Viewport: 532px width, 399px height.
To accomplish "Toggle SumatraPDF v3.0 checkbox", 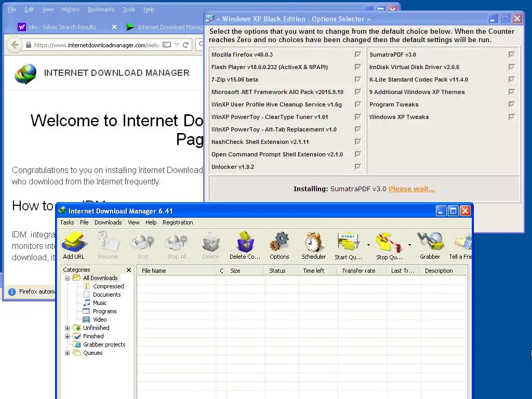I will pyautogui.click(x=512, y=54).
